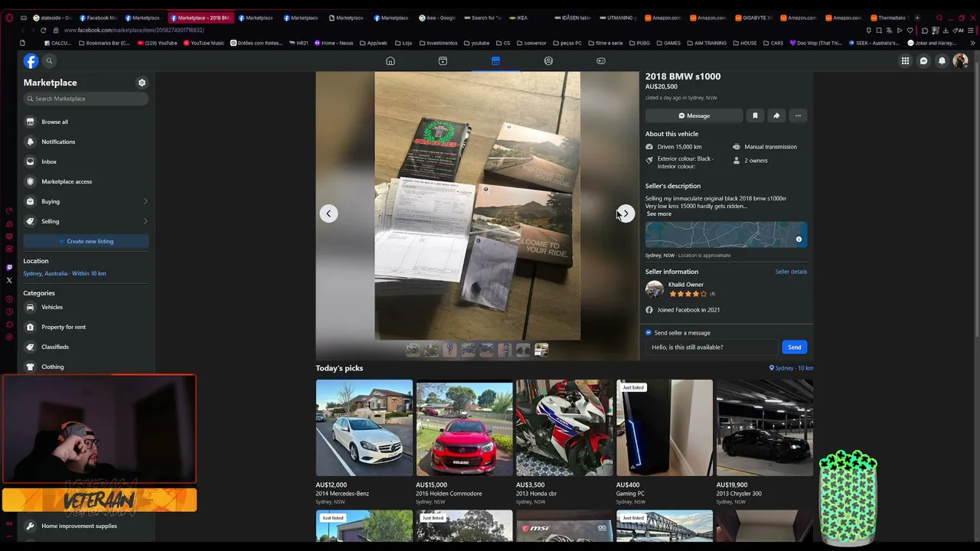
Task: Open the approximate location map
Action: click(726, 235)
